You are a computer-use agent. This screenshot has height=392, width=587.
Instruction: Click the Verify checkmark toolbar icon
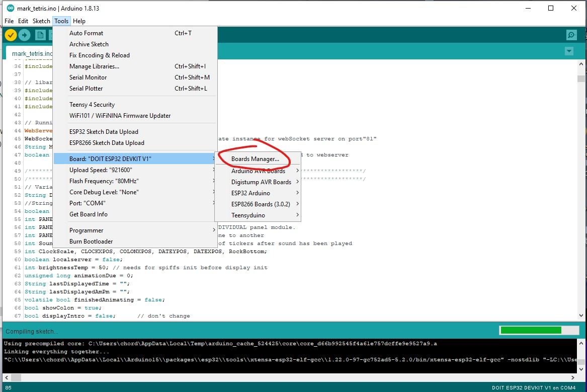tap(11, 35)
